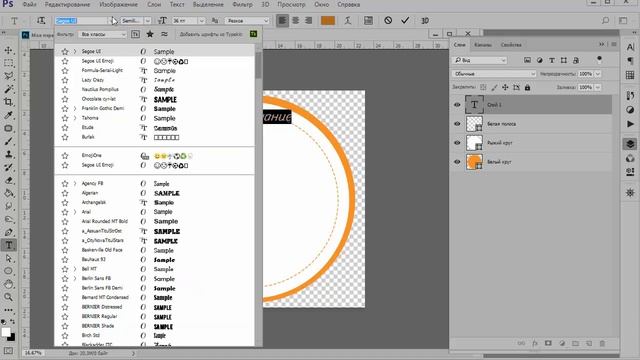640x360 pixels.
Task: Select the Clone Stamp tool
Action: [x=8, y=154]
